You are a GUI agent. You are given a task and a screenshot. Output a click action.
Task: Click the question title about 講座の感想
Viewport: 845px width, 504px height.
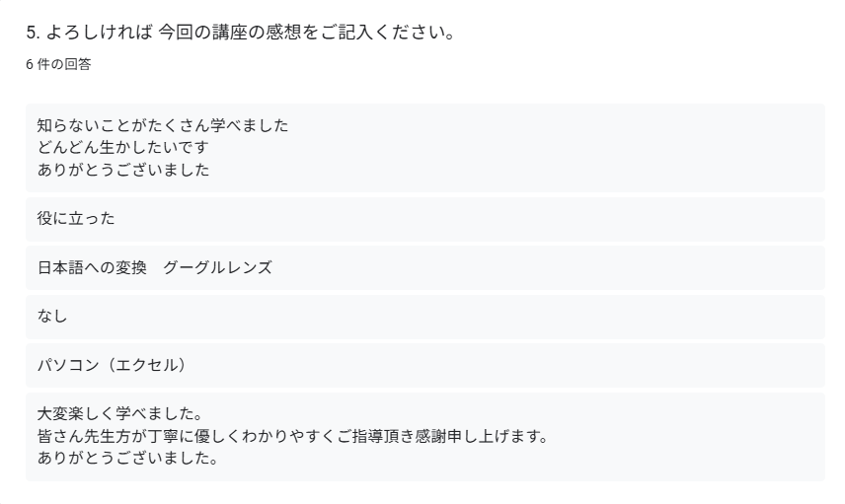click(240, 34)
